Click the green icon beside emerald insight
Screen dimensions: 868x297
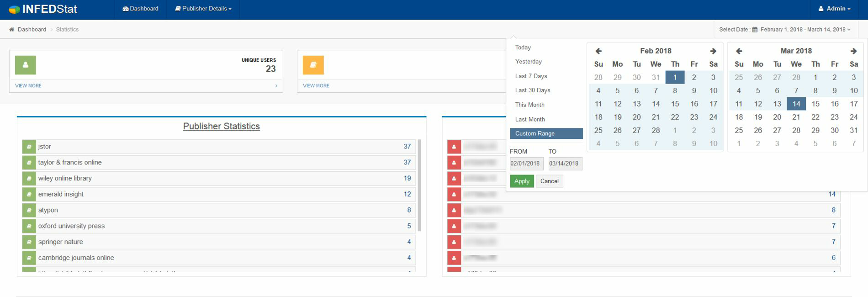click(29, 194)
